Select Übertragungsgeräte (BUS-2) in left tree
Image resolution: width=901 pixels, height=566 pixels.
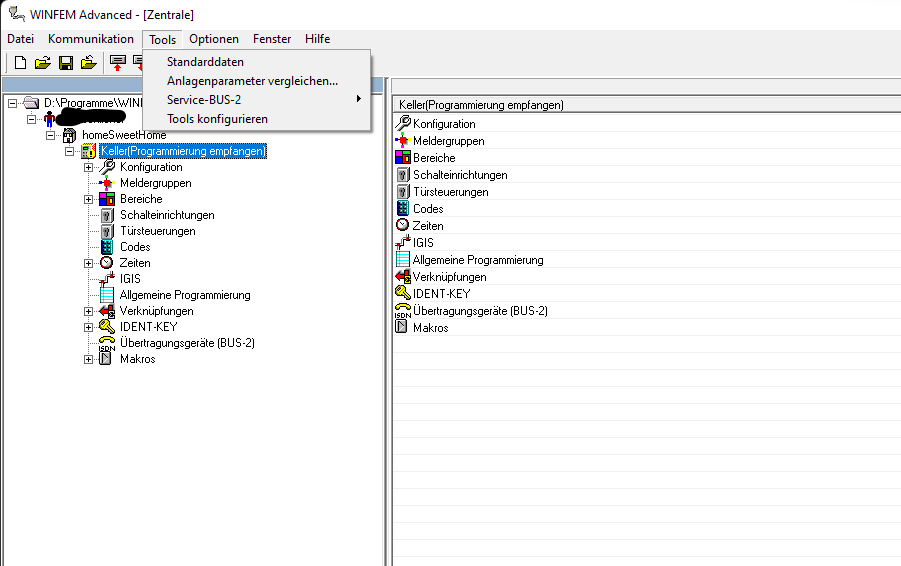pos(186,343)
